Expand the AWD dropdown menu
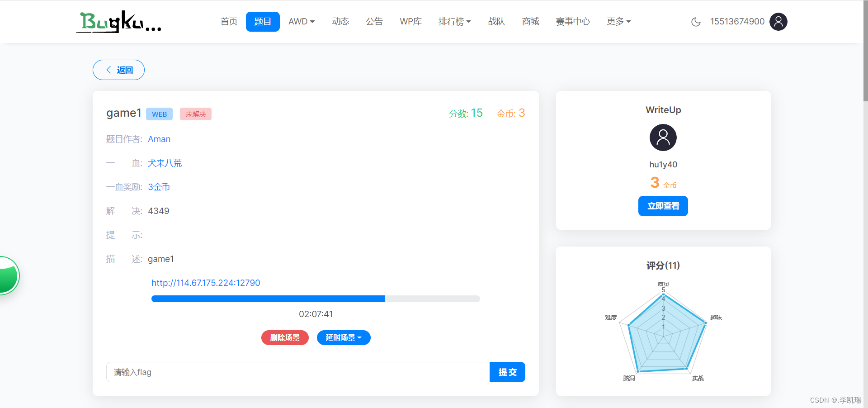 click(x=302, y=22)
